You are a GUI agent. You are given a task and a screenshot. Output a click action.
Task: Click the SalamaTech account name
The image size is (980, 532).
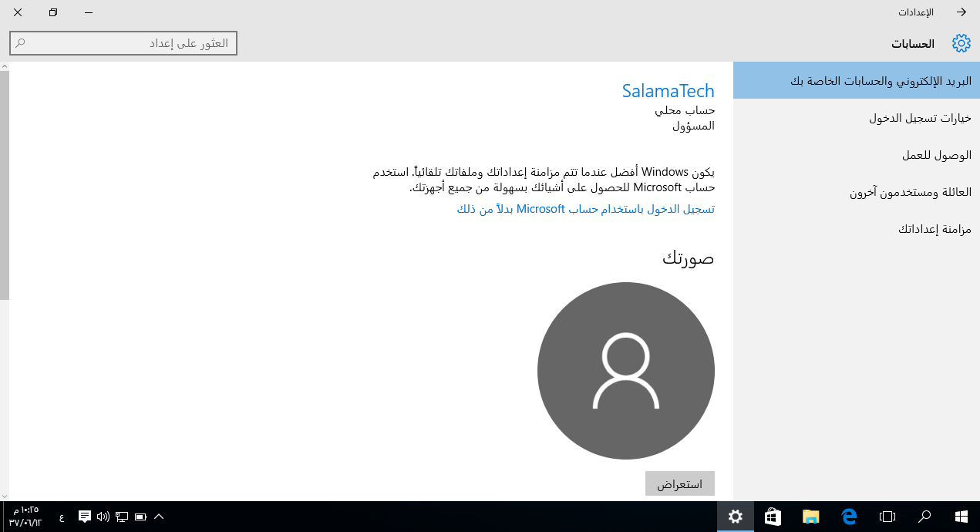[668, 91]
